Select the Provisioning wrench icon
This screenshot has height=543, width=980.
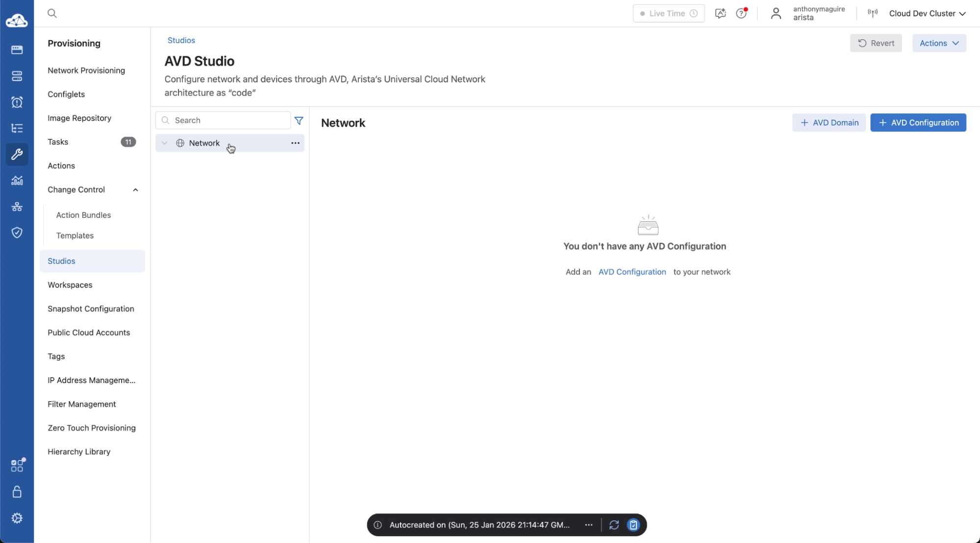pyautogui.click(x=17, y=155)
